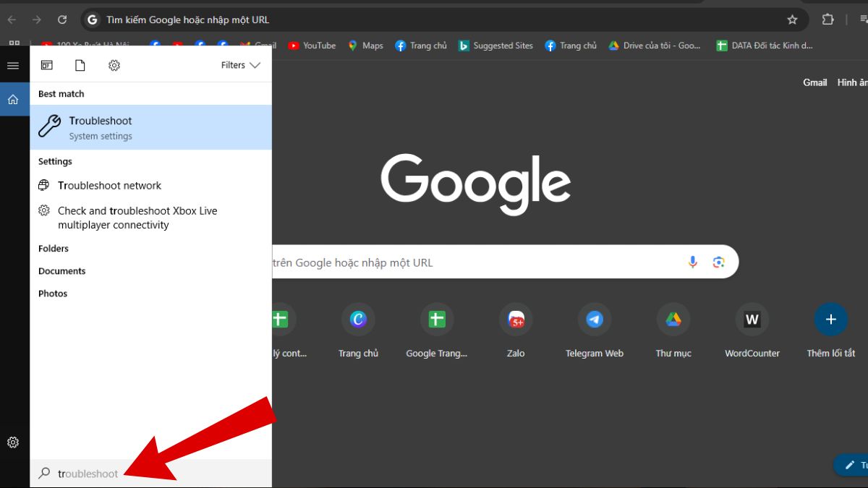Screen dimensions: 868x488
Task: Open the WordCounter shortcut
Action: pos(752,330)
